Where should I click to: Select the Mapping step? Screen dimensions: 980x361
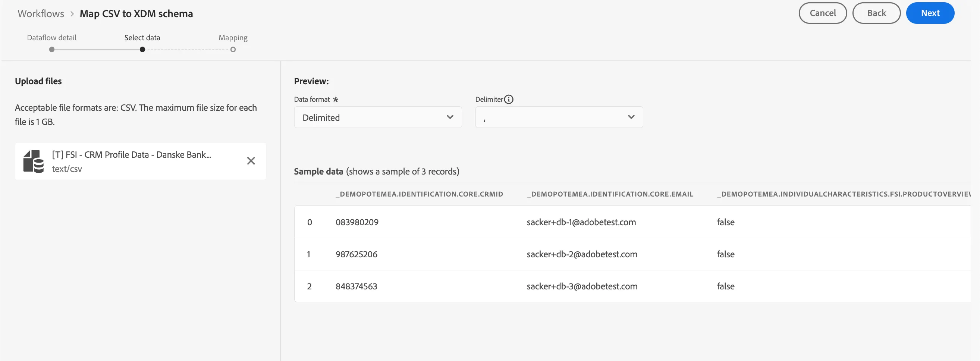[233, 38]
